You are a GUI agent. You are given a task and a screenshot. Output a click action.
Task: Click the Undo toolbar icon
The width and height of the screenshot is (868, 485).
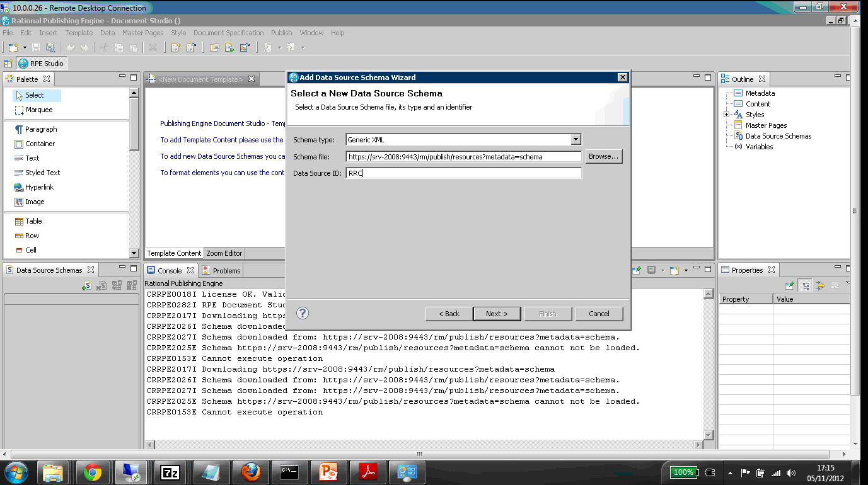click(71, 47)
